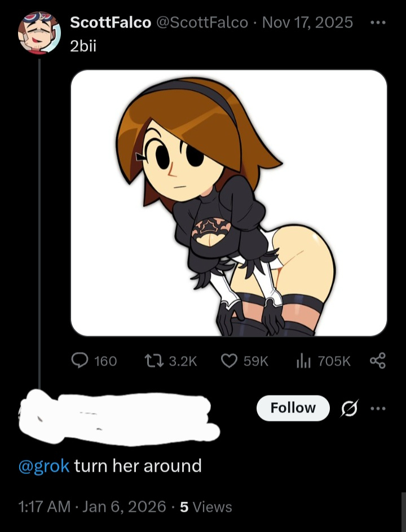Open the @grok mention link
The width and height of the screenshot is (406, 532).
pyautogui.click(x=44, y=466)
